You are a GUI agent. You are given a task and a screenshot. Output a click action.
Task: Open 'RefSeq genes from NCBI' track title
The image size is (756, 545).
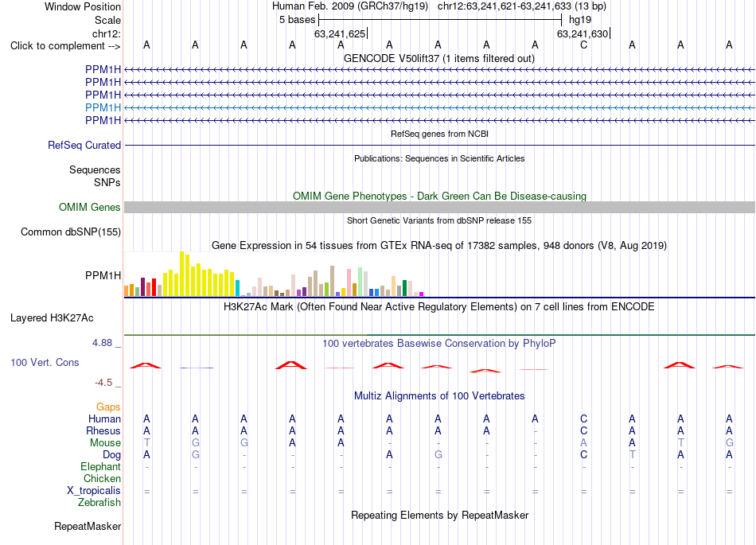coord(439,134)
